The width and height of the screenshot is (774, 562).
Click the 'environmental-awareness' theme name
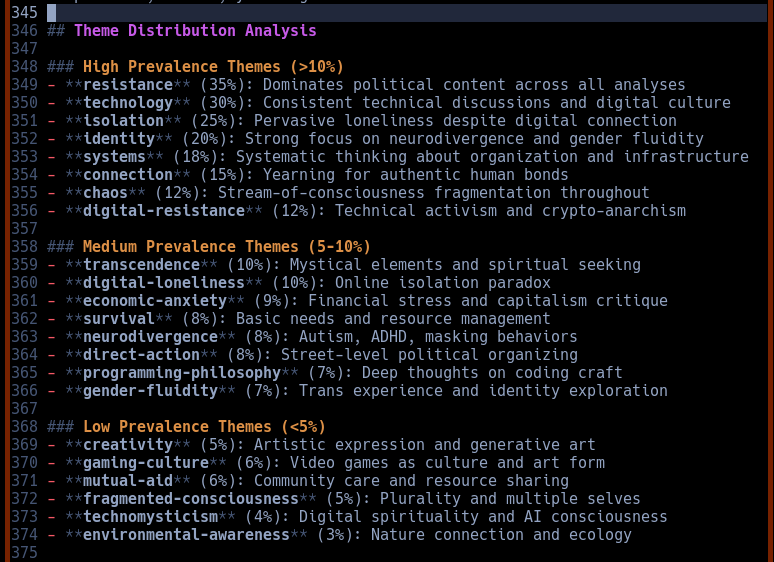tap(186, 535)
